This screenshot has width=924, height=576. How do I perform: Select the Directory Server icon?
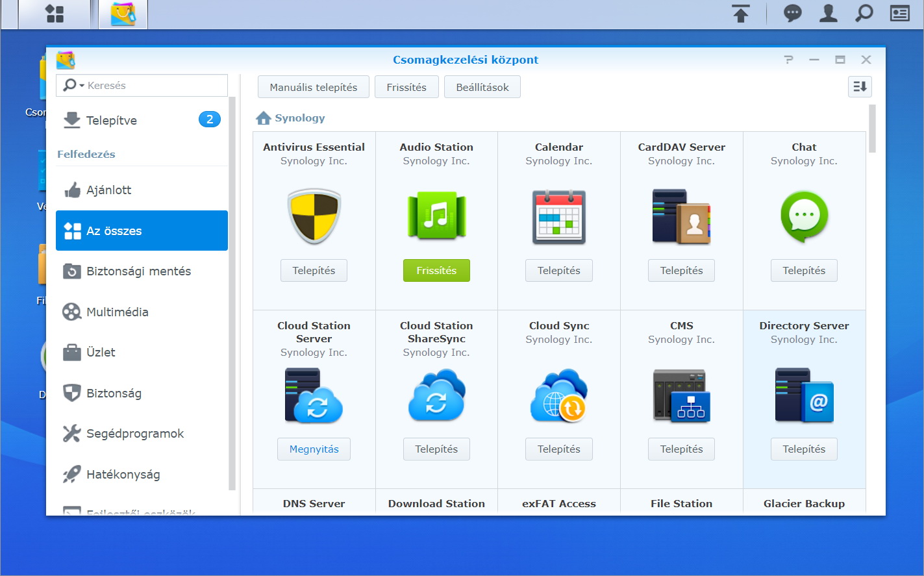(x=804, y=395)
